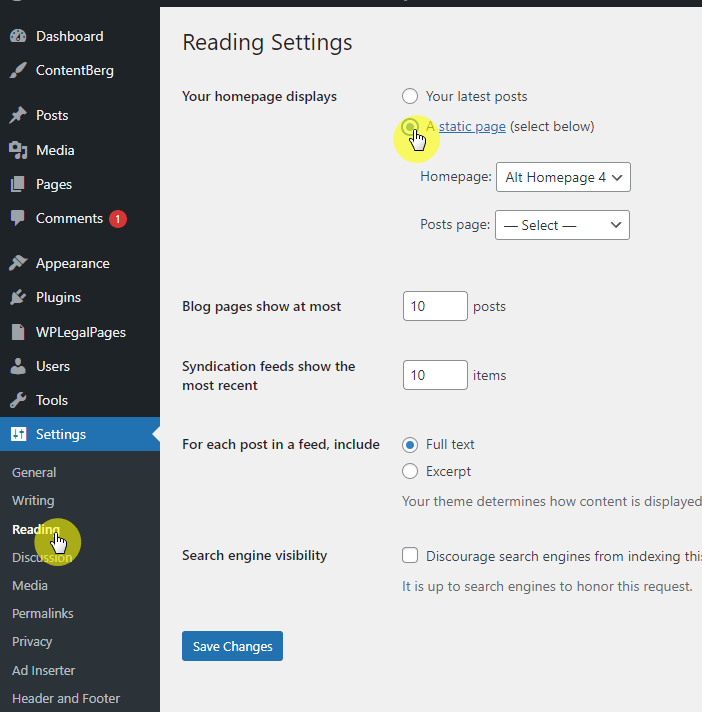
Task: Select the 'Your latest posts' radio button
Action: pos(410,96)
